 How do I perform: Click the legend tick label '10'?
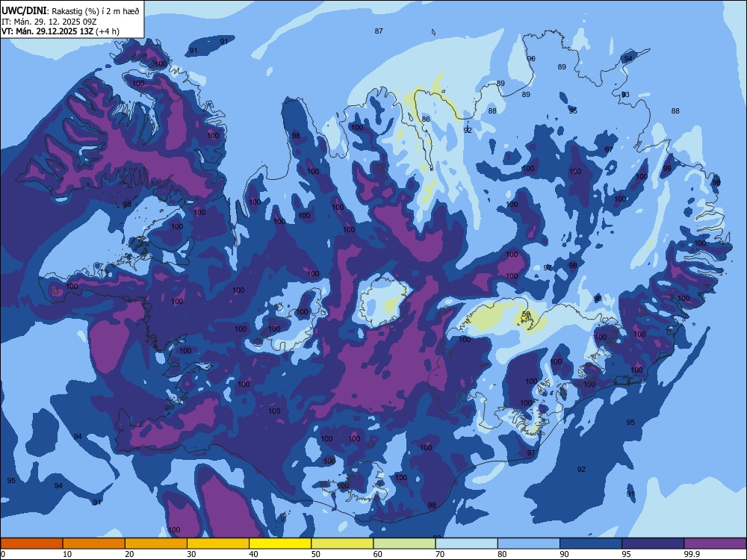click(67, 554)
